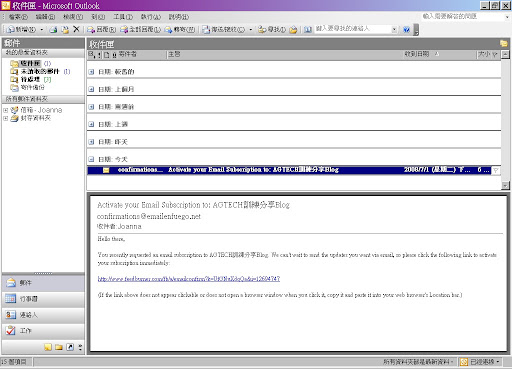Click the Folder List icon in navigation bottom

[x=59, y=347]
